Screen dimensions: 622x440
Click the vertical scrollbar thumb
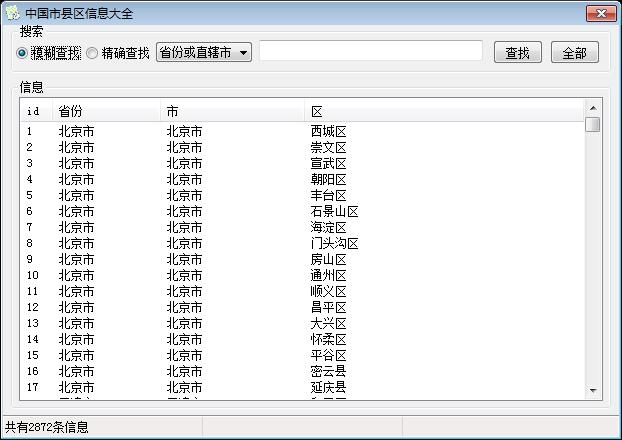tap(593, 125)
